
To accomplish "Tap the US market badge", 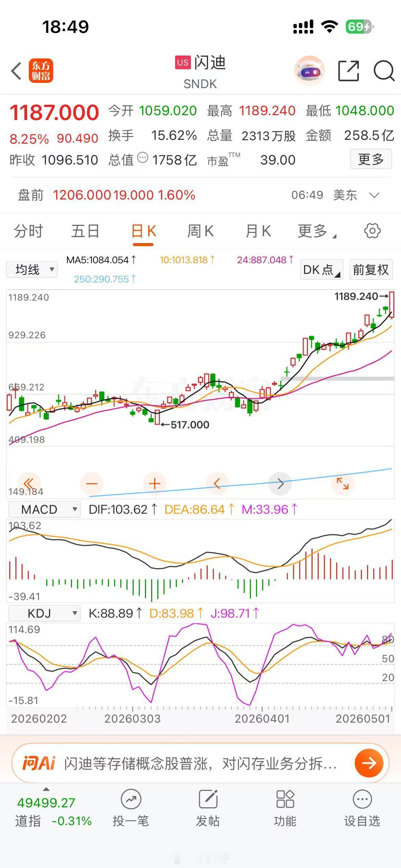I will [x=183, y=62].
